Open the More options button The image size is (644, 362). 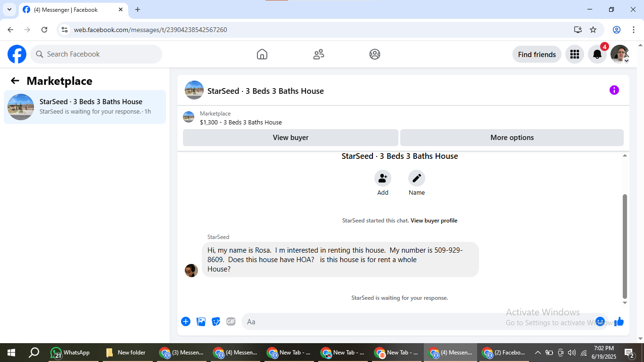coord(512,138)
